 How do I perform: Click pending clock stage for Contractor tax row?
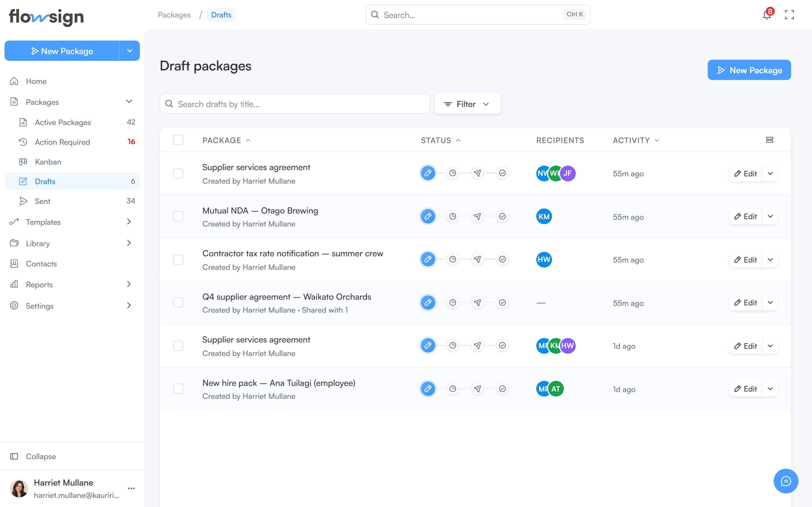(453, 259)
